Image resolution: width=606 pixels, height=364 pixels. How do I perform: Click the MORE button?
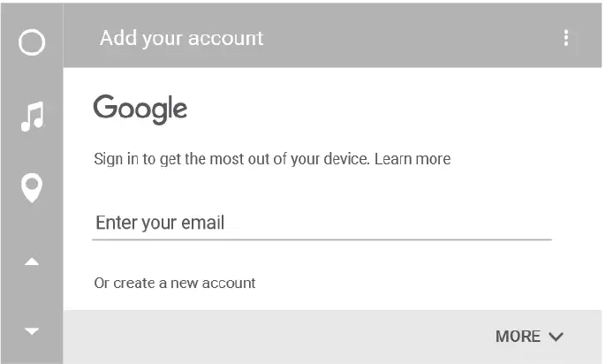(x=519, y=337)
